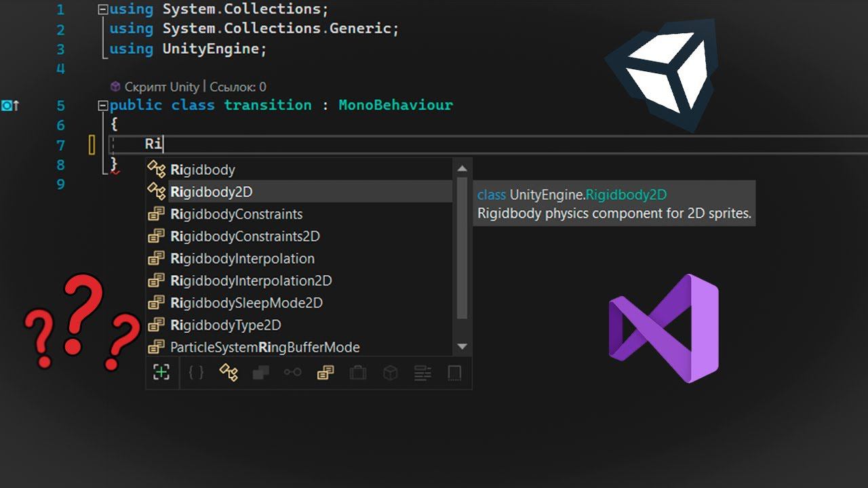Toggle the cube-shaped filter icon

point(390,372)
